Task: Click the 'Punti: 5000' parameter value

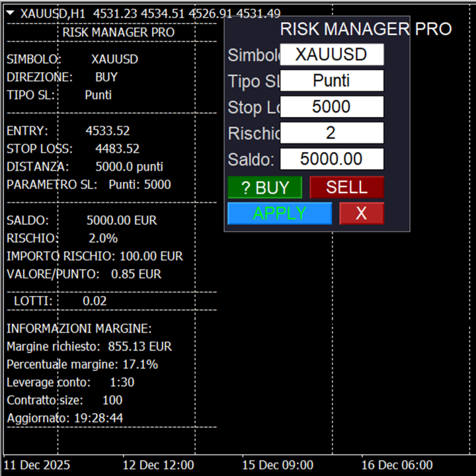Action: [140, 184]
